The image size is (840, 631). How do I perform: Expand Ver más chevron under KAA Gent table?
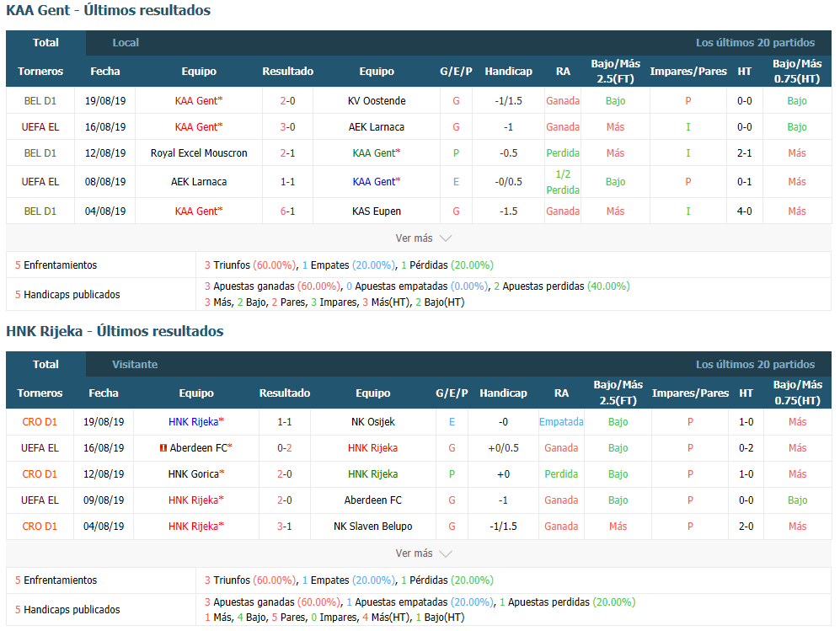[446, 238]
